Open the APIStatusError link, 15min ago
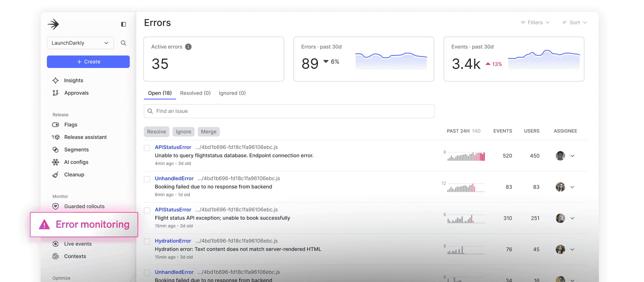Screen dimensions: 644x282 coord(173,210)
